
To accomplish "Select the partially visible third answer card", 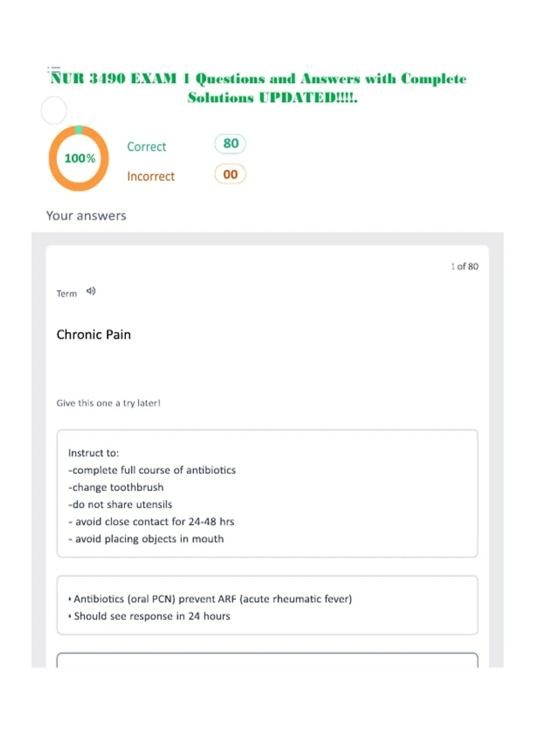I will [267, 660].
